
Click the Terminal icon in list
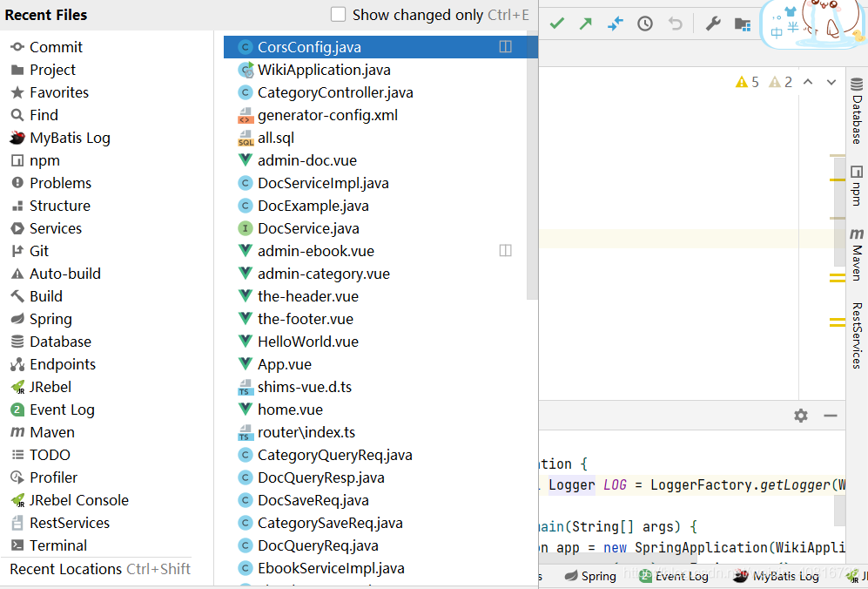click(17, 545)
